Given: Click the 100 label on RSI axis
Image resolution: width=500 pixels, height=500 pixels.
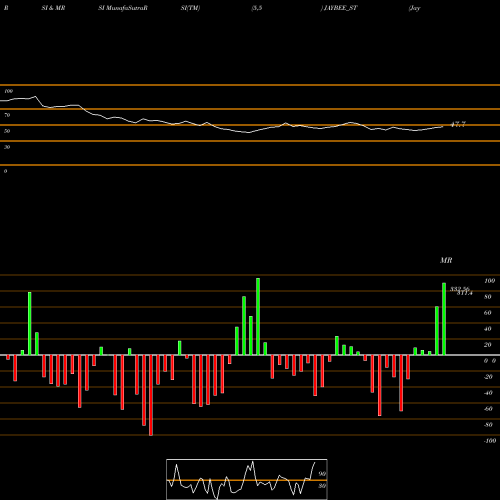Looking at the screenshot, I should click(8, 91).
